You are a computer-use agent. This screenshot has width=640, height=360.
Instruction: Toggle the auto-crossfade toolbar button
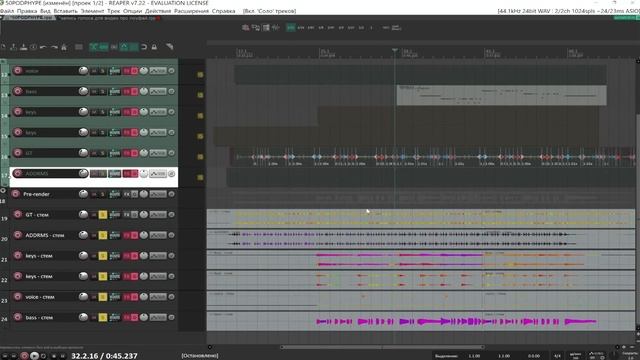tap(93, 47)
